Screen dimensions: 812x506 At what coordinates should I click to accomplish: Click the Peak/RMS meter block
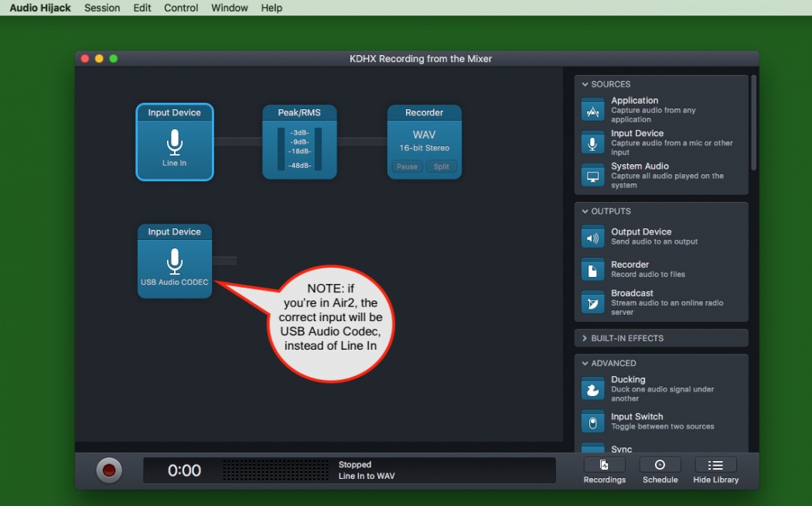click(x=299, y=142)
